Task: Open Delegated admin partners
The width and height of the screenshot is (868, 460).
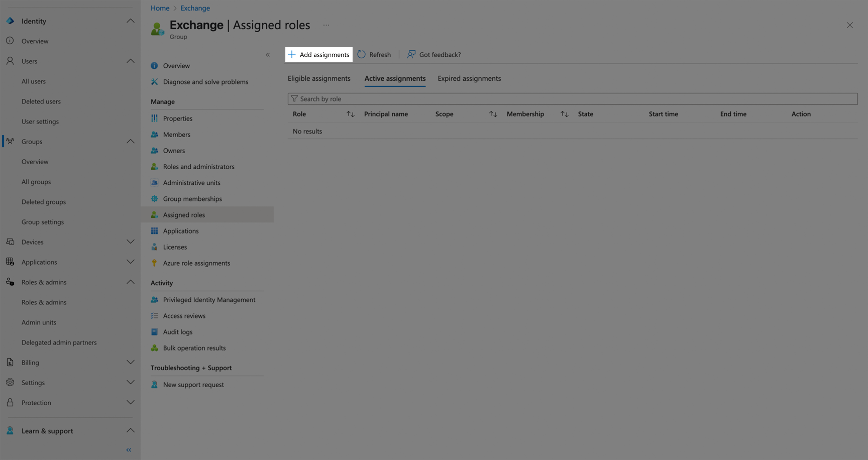Action: point(59,342)
